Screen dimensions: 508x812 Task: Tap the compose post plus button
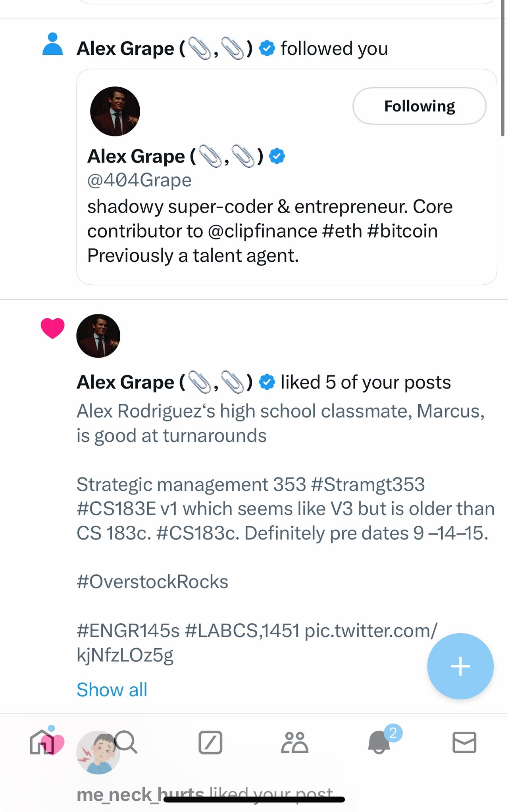(460, 666)
